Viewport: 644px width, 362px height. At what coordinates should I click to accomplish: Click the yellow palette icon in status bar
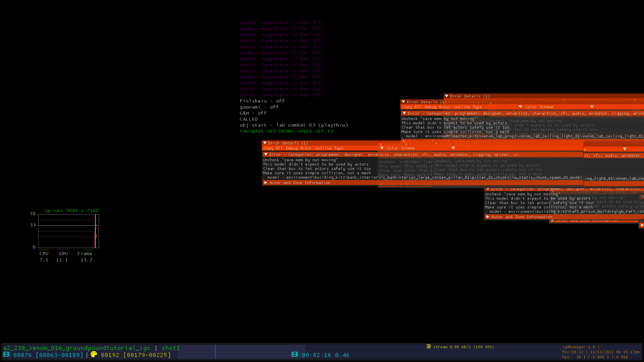tap(94, 354)
